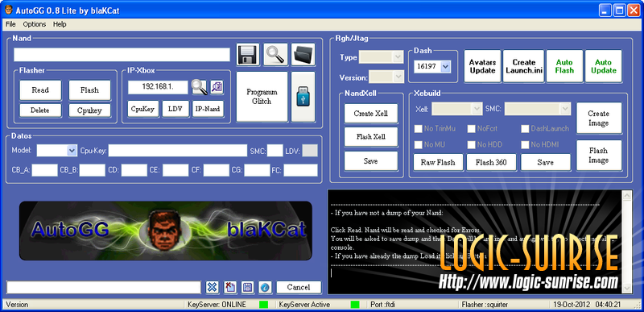Open the black folder icon in Nand
This screenshot has width=644, height=312.
(x=303, y=55)
